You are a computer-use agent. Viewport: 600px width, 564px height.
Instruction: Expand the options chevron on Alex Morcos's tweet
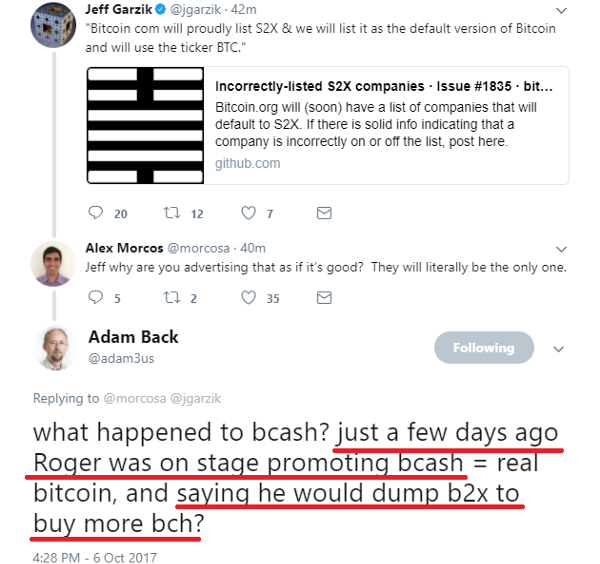(561, 249)
